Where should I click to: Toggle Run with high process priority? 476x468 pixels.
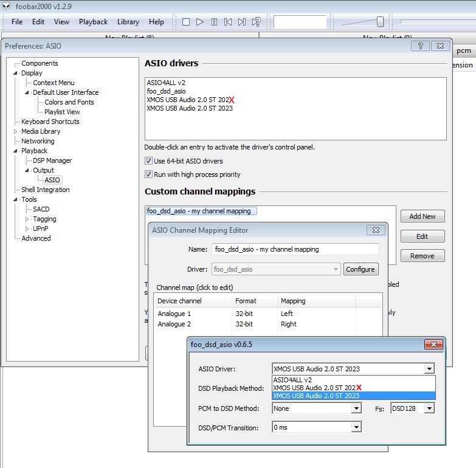[x=148, y=174]
